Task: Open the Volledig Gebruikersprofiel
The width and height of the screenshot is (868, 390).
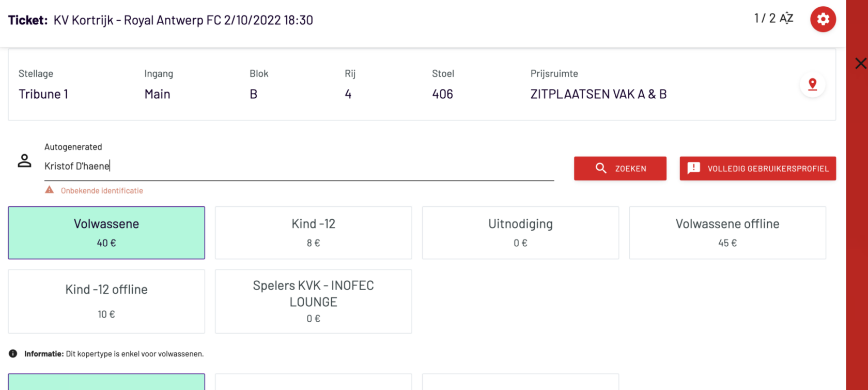Action: [x=757, y=169]
